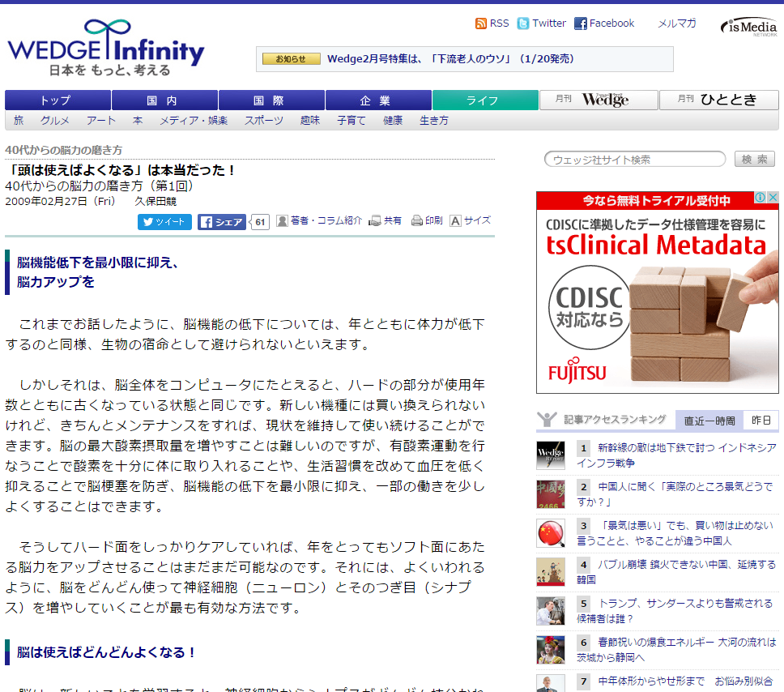
Task: Tweet the article using the ツイート button
Action: pyautogui.click(x=164, y=220)
